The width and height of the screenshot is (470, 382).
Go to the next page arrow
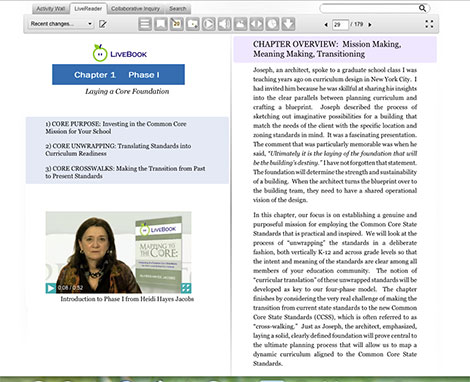tap(370, 25)
